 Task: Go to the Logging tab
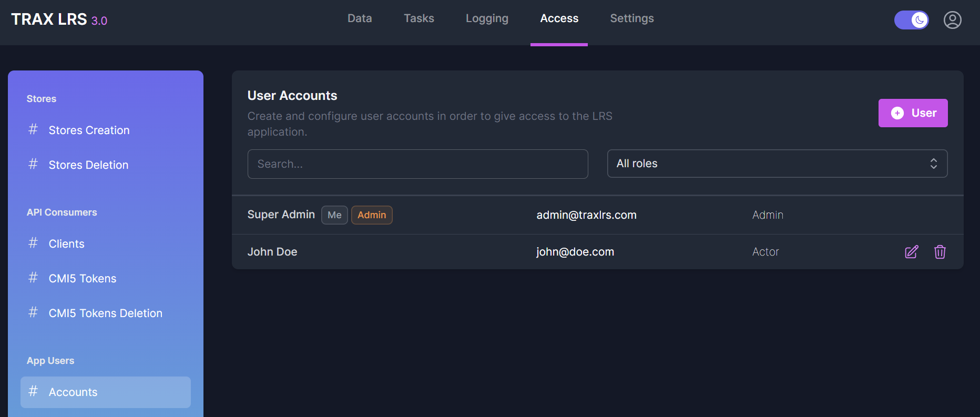(x=487, y=18)
